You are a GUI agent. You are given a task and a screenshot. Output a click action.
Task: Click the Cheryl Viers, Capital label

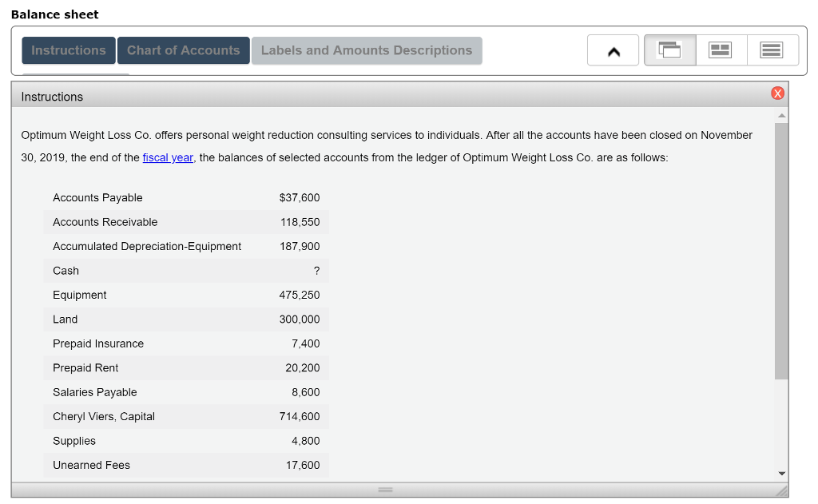[x=104, y=416]
